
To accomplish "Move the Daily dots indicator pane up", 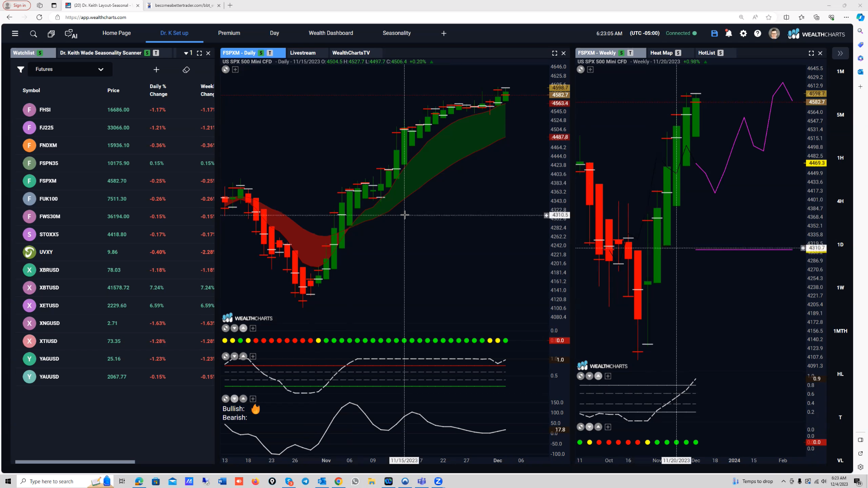I will coord(244,328).
